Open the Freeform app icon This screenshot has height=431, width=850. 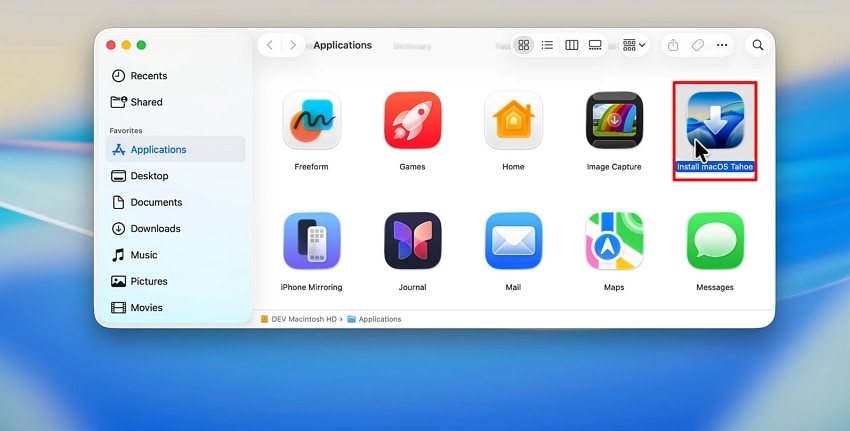pyautogui.click(x=312, y=120)
